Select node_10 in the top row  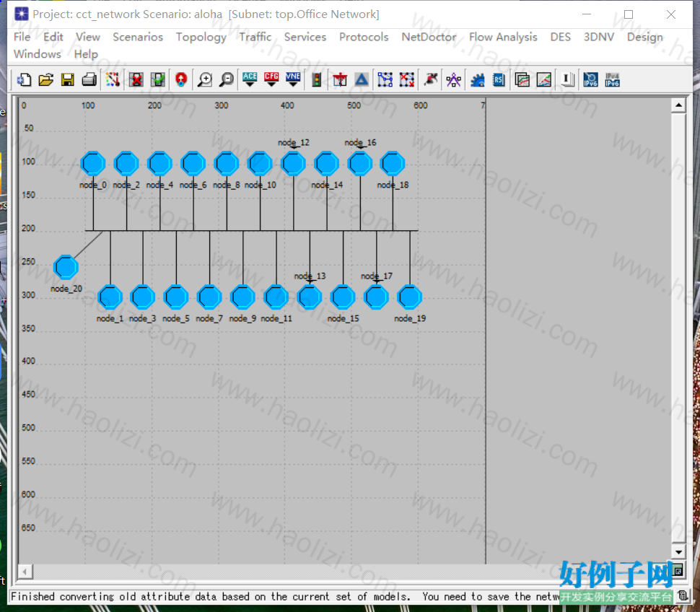tap(260, 163)
